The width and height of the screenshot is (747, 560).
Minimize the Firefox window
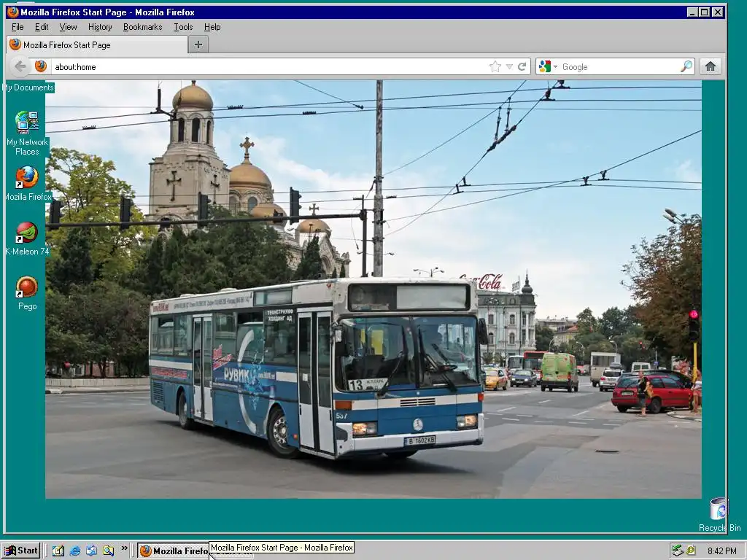tap(693, 12)
